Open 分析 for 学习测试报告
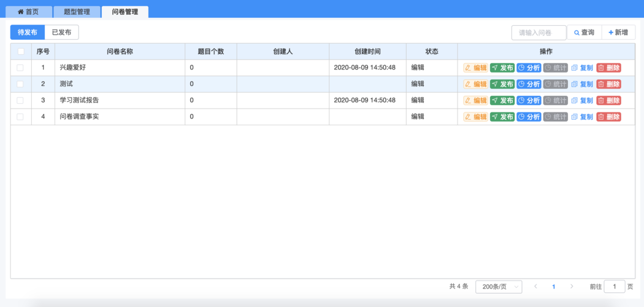 click(529, 100)
